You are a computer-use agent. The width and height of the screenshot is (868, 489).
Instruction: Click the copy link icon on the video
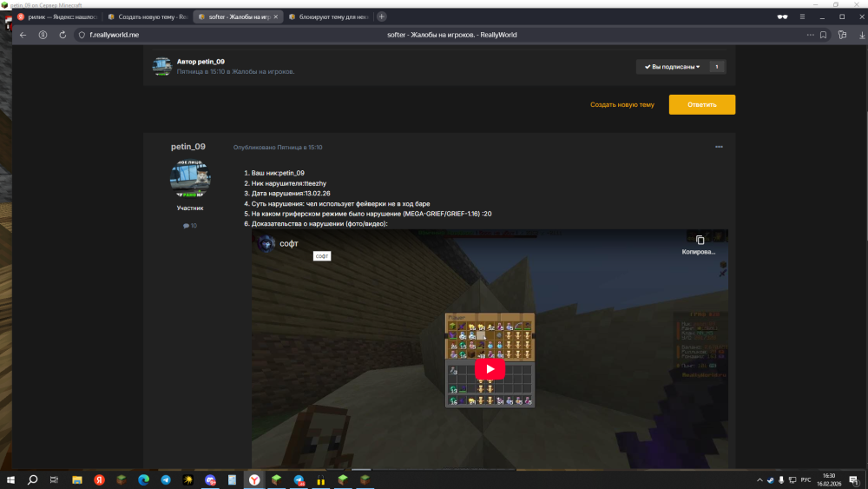[700, 241]
